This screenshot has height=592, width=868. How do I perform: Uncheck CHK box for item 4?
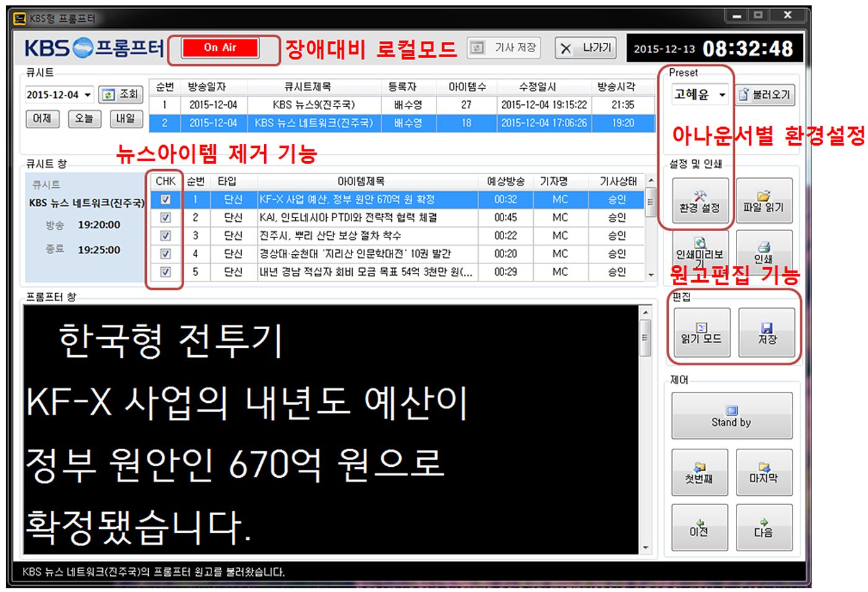pyautogui.click(x=166, y=254)
